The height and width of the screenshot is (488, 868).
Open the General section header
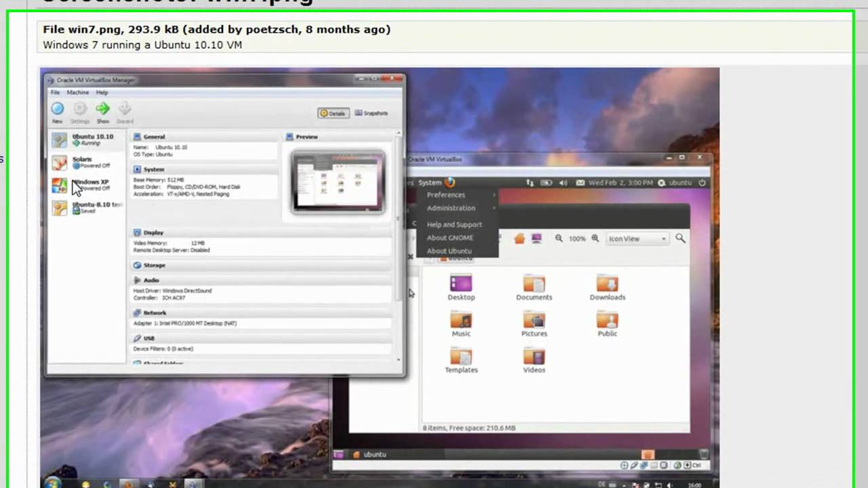click(205, 137)
